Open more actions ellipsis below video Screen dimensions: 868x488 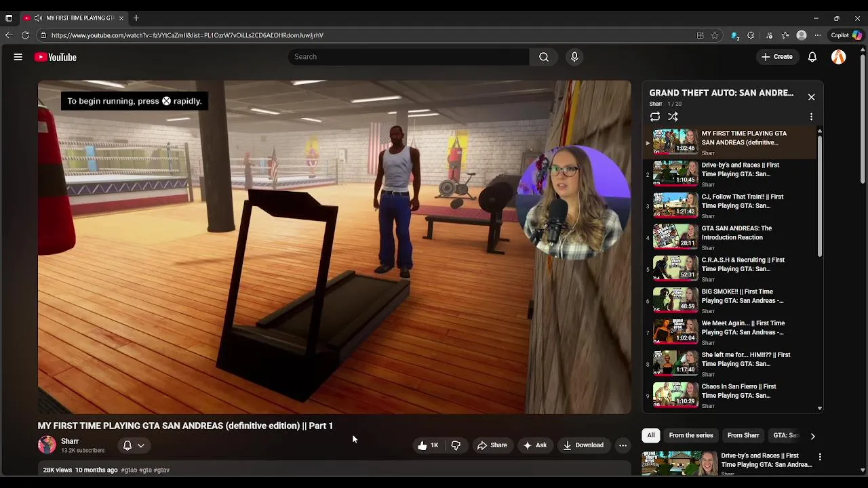click(x=623, y=445)
